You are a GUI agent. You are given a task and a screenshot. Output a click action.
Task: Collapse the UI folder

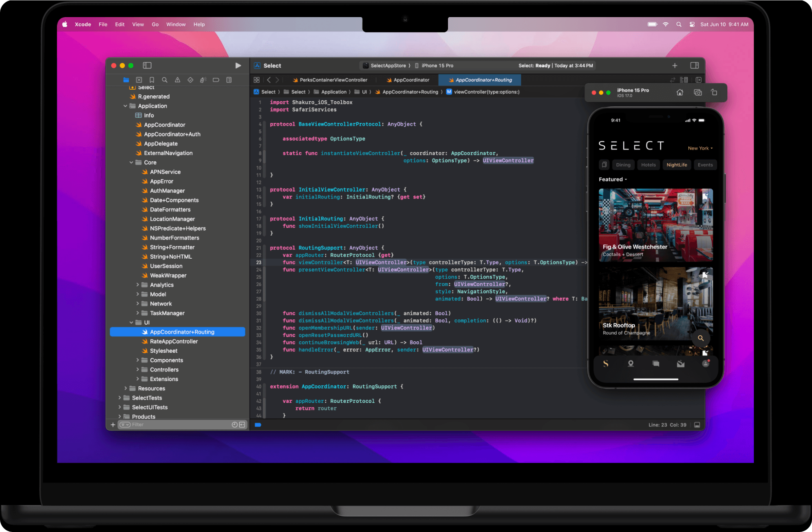click(x=131, y=323)
